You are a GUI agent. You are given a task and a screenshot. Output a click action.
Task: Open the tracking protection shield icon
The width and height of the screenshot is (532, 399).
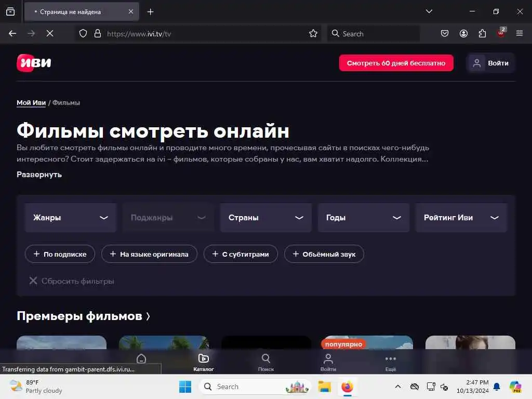click(83, 33)
